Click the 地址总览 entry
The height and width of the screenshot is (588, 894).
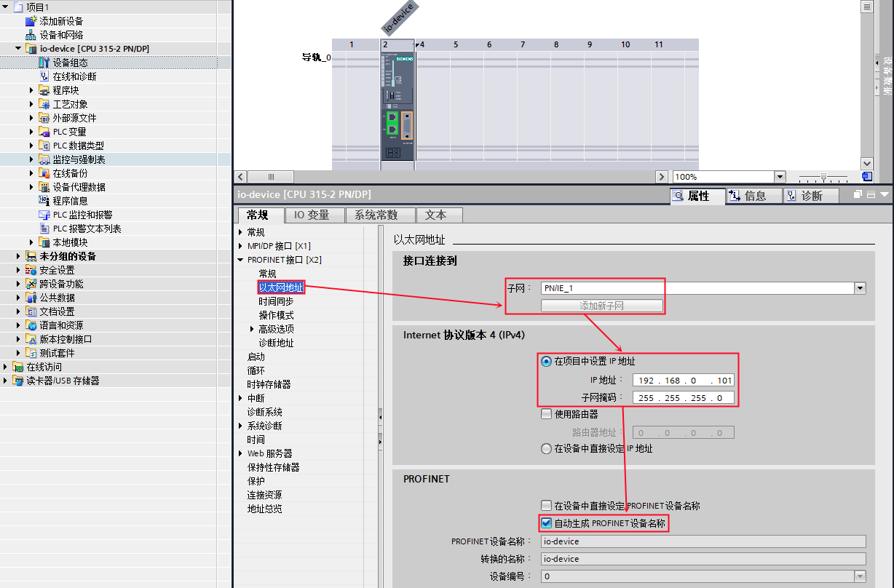coord(264,509)
